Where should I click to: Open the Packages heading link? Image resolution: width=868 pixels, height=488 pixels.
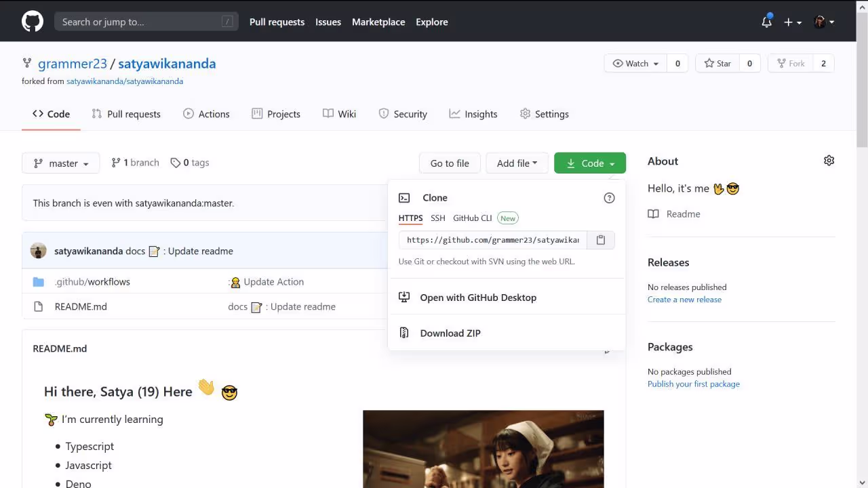coord(670,347)
